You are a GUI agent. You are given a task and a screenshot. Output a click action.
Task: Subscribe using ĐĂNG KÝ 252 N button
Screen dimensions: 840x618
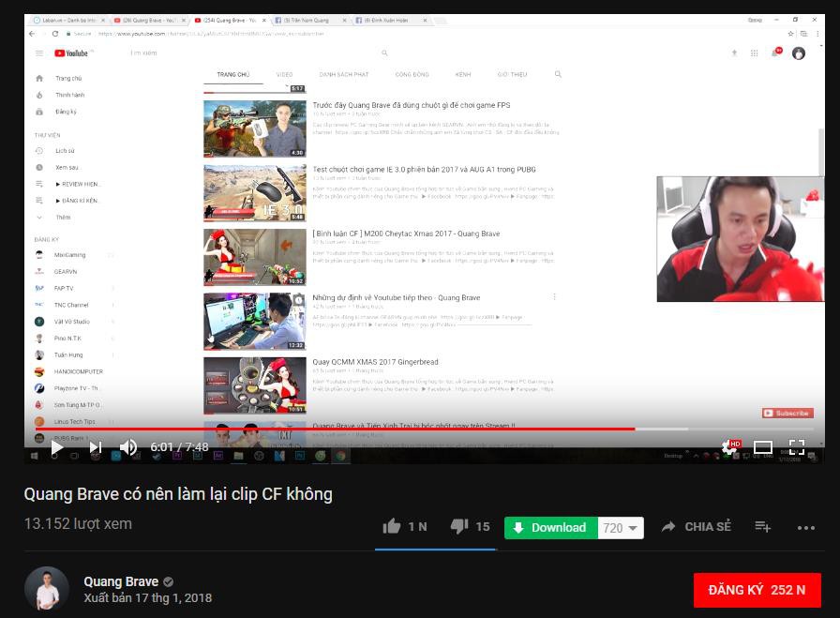pos(757,590)
